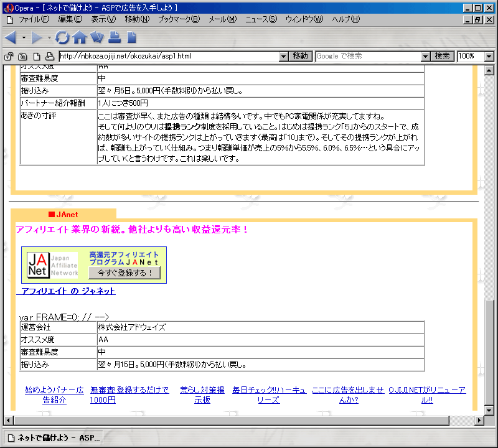Viewport: 498px width, 448px height.
Task: Expand the Google search field dropdown
Action: (x=425, y=57)
